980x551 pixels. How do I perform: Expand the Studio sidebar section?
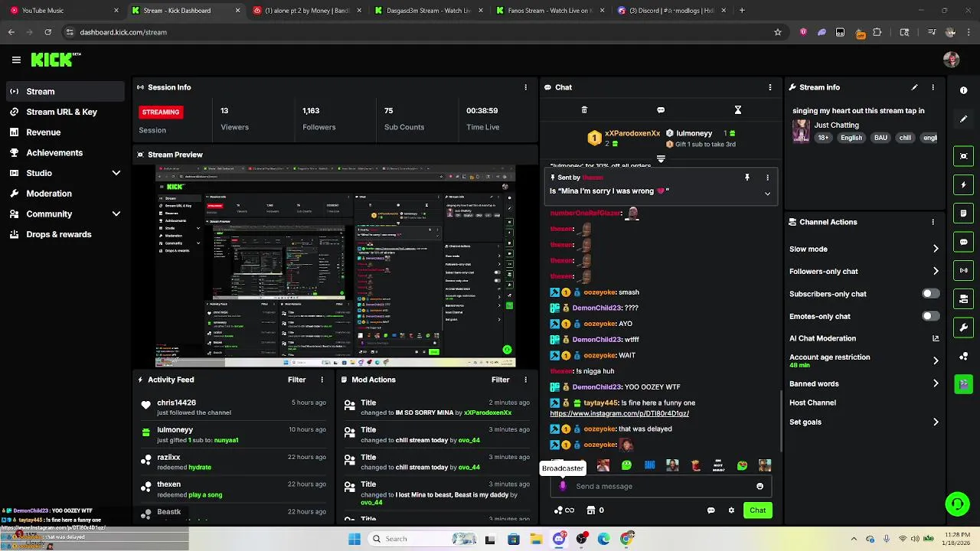coord(116,173)
